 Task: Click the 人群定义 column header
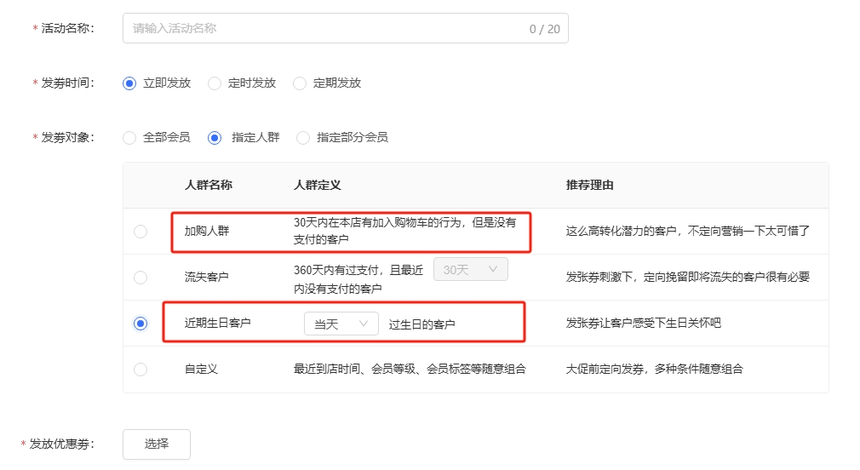coord(317,185)
